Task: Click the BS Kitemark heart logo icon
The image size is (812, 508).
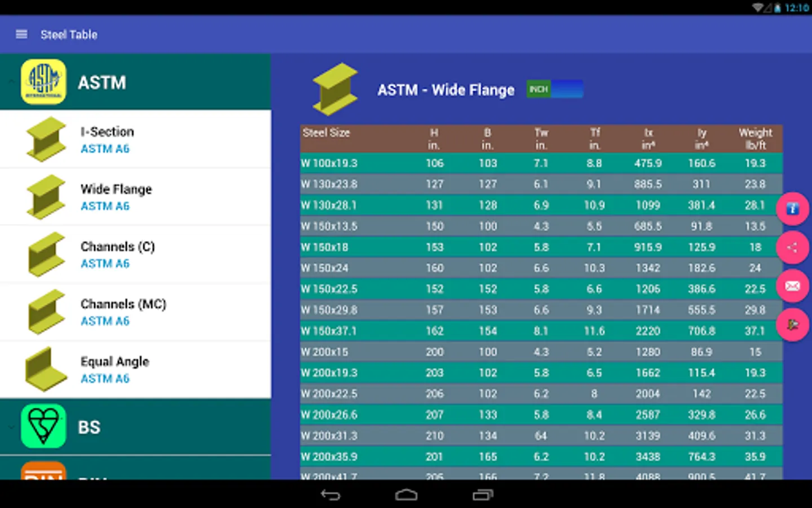Action: tap(43, 426)
